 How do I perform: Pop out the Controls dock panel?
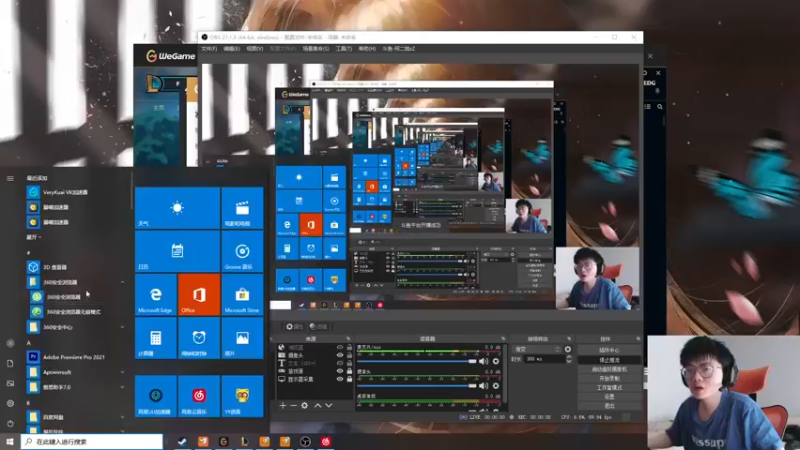(x=638, y=339)
